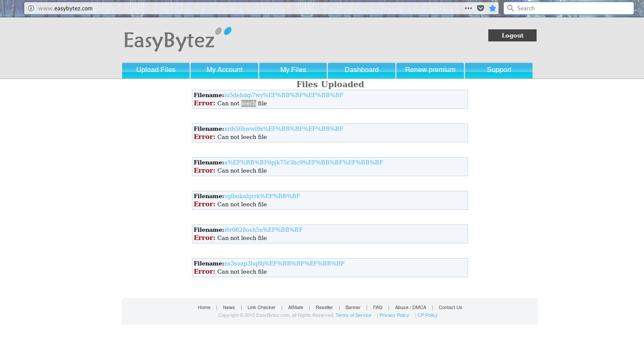Click the Files Uploaded heading
This screenshot has height=360, width=644.
coord(330,85)
